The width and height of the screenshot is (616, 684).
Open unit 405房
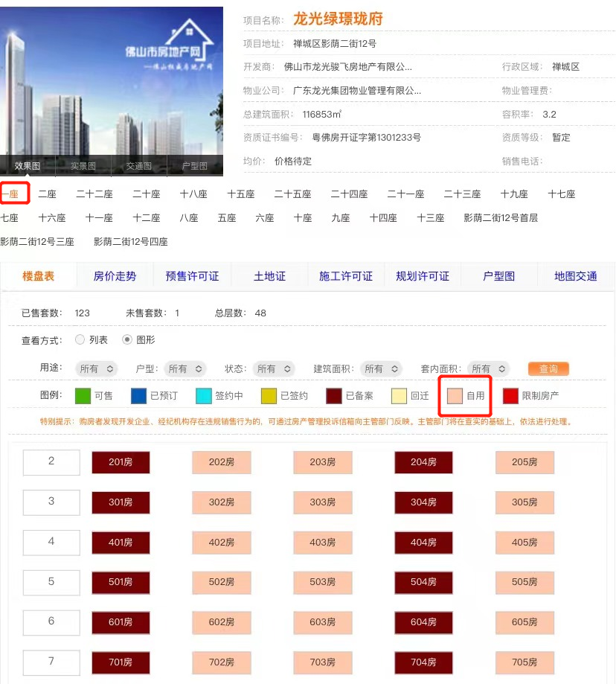click(524, 543)
